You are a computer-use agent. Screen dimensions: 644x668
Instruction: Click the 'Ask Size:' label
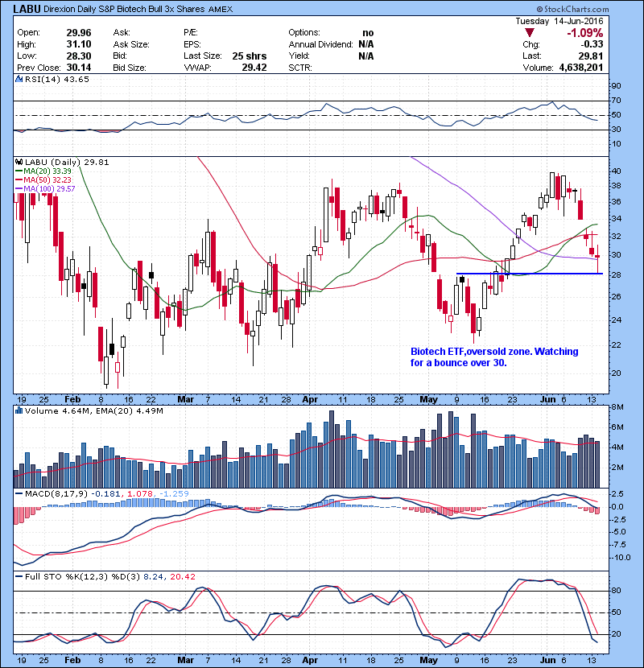[x=131, y=44]
